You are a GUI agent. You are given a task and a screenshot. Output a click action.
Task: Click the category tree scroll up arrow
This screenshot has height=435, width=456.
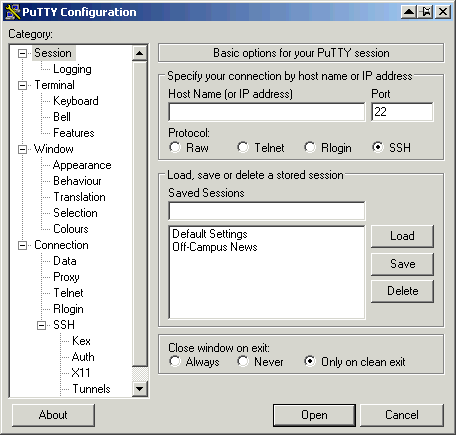tap(140, 53)
